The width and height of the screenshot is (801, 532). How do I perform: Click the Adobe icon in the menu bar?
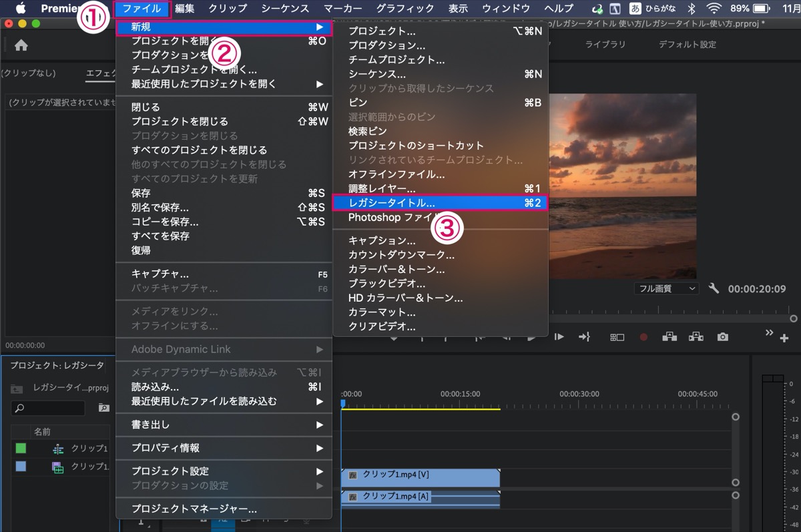(x=615, y=9)
